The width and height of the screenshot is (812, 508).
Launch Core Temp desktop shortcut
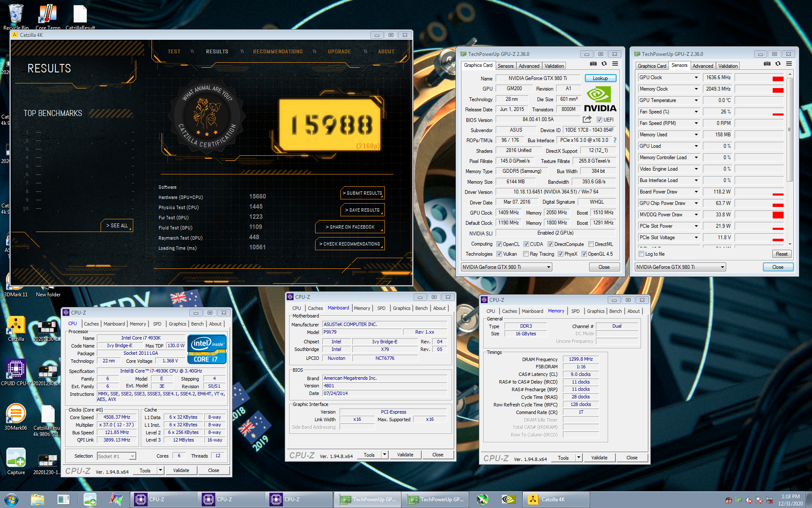coord(48,16)
